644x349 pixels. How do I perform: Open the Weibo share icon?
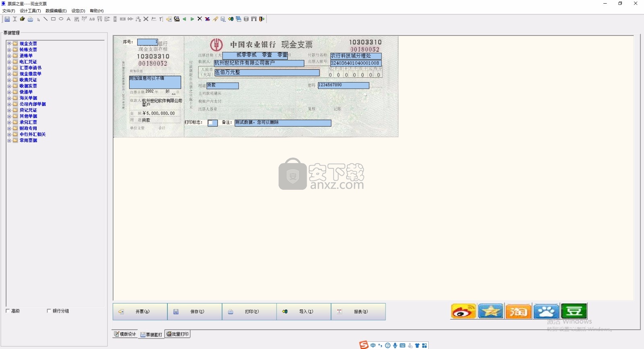[463, 311]
